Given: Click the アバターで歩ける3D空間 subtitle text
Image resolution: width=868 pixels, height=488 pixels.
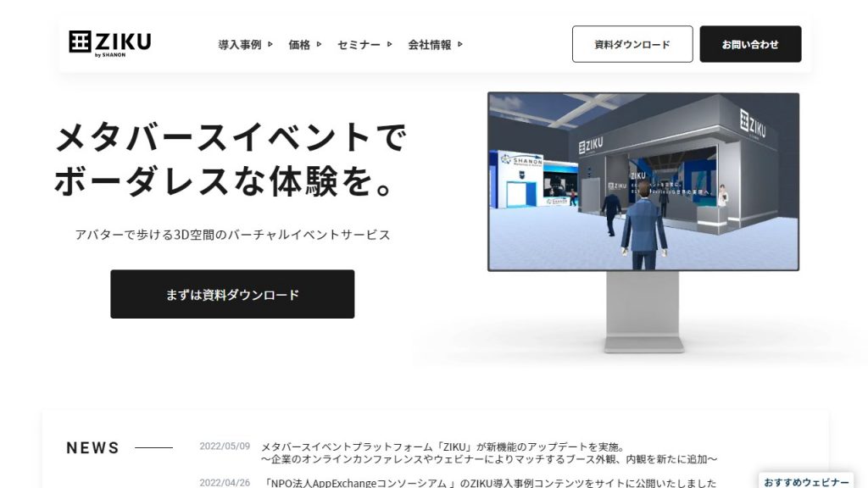Looking at the screenshot, I should coord(232,235).
